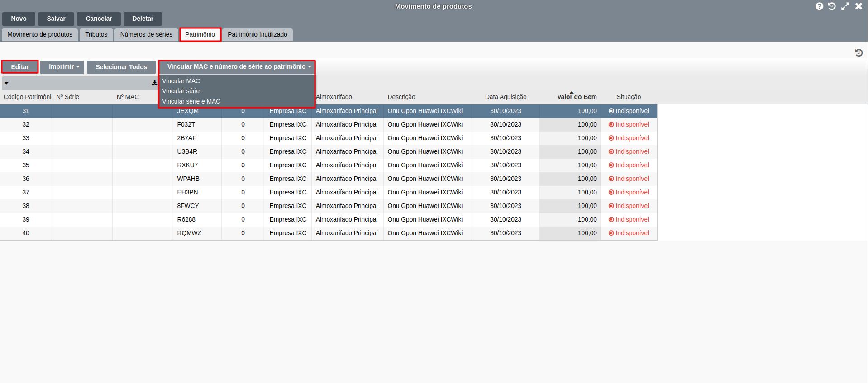Click the download icon in filter bar
Screen dimensions: 868x383
[x=154, y=83]
